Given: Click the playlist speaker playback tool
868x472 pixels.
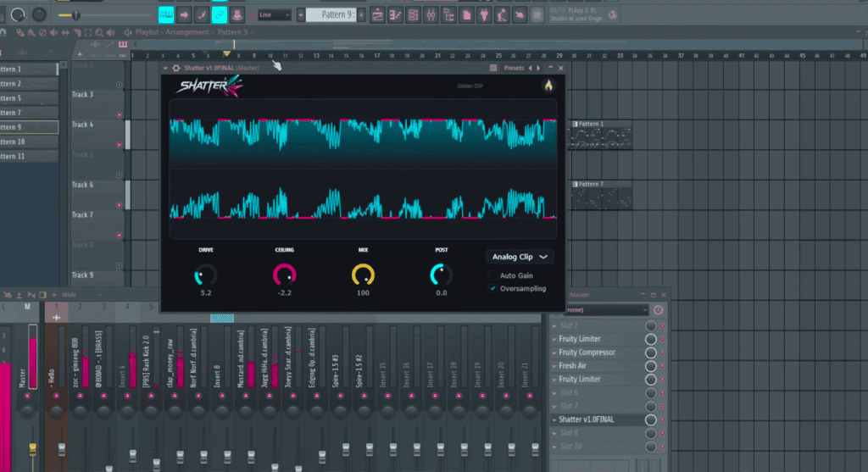Looking at the screenshot, I should click(x=111, y=33).
